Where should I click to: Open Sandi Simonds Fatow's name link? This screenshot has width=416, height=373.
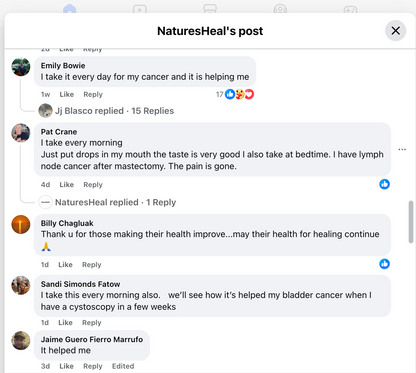pos(80,284)
